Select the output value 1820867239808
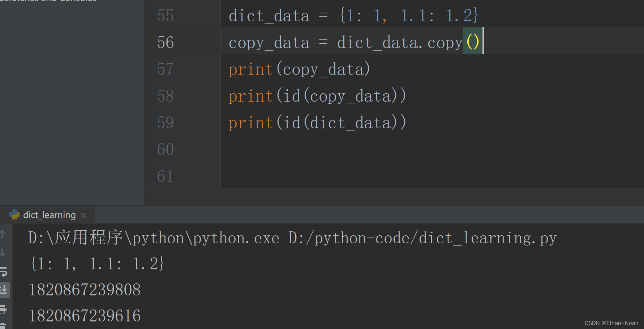 click(85, 289)
